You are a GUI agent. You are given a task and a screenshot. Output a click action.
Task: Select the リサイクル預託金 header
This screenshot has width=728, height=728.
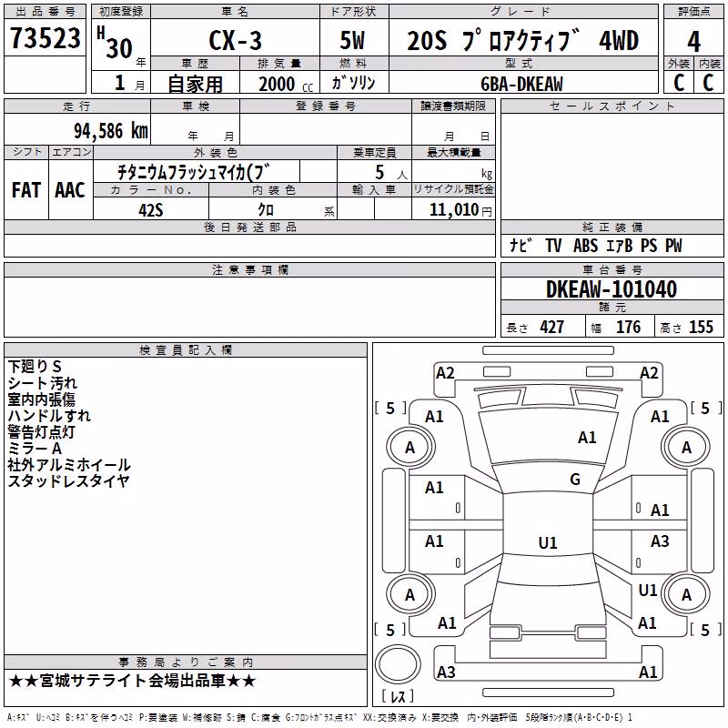coord(453,189)
